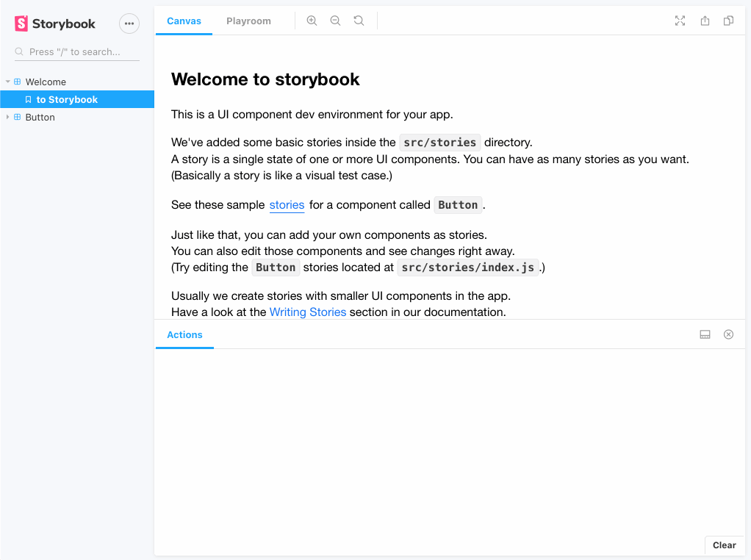Zoom out of the canvas
The height and width of the screenshot is (560, 751).
pos(335,21)
